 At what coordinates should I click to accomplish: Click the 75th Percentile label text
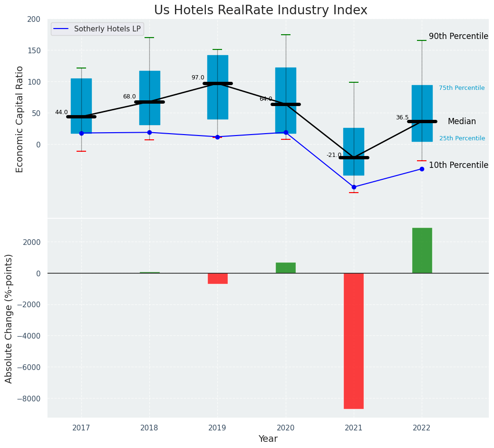[462, 88]
